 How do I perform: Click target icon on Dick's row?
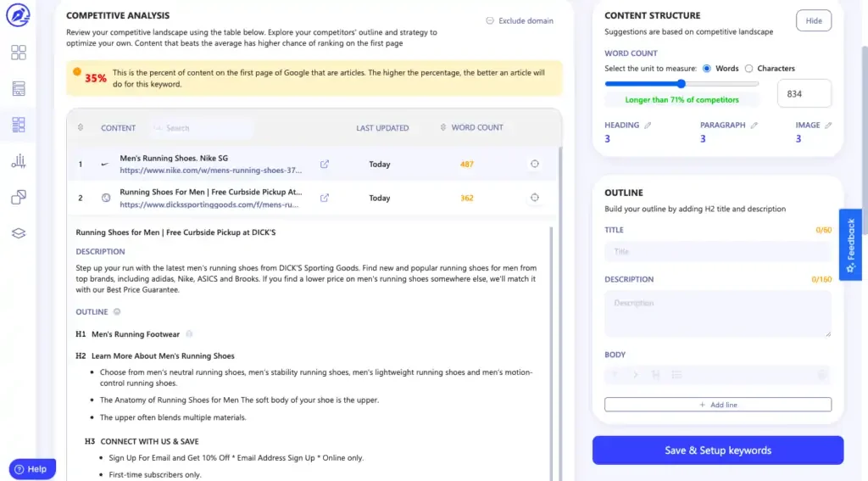[534, 198]
